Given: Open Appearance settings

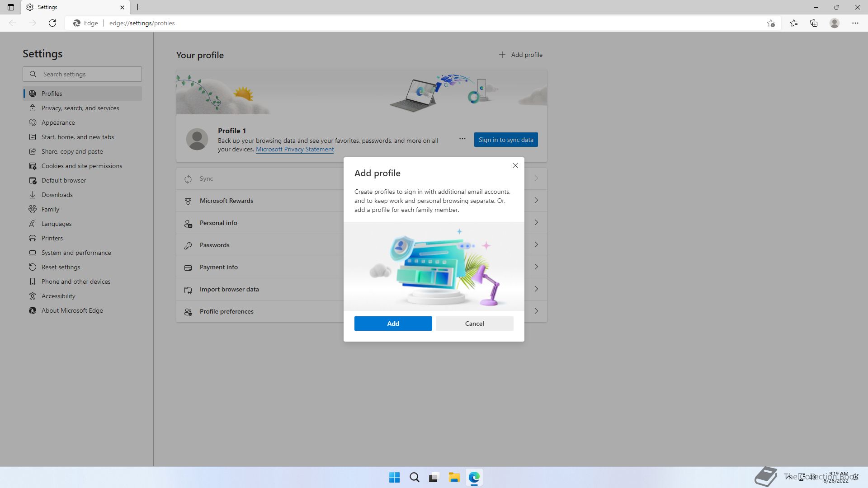Looking at the screenshot, I should 82,122.
